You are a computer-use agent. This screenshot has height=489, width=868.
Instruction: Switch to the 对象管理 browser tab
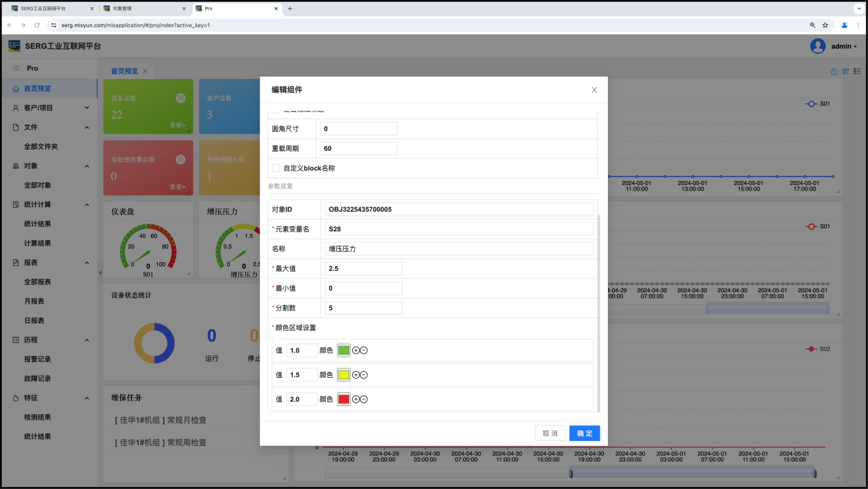pyautogui.click(x=141, y=9)
